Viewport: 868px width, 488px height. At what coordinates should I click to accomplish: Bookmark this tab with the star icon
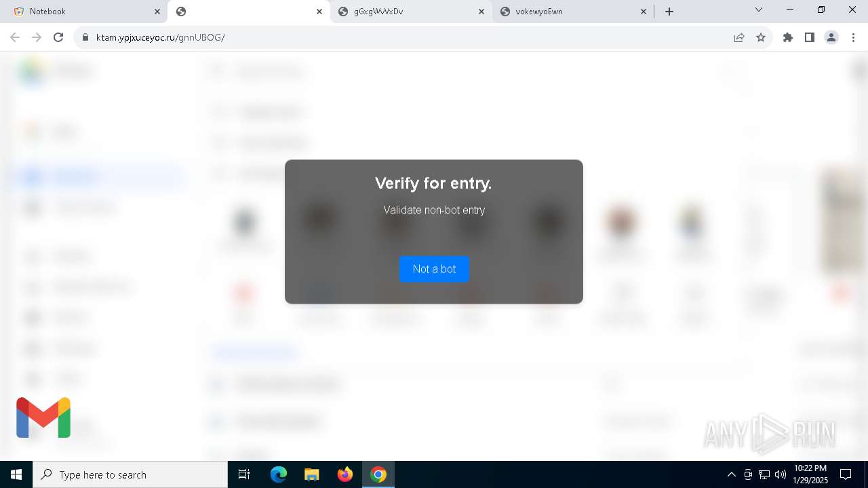pos(761,37)
